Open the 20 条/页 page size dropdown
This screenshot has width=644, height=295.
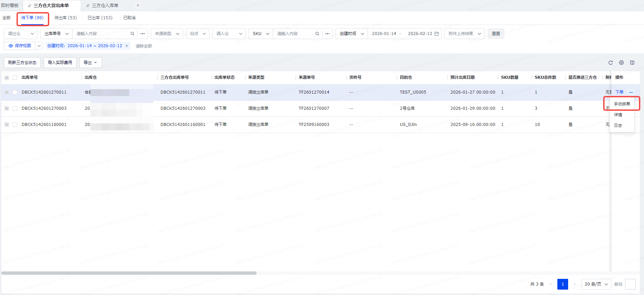(x=596, y=284)
